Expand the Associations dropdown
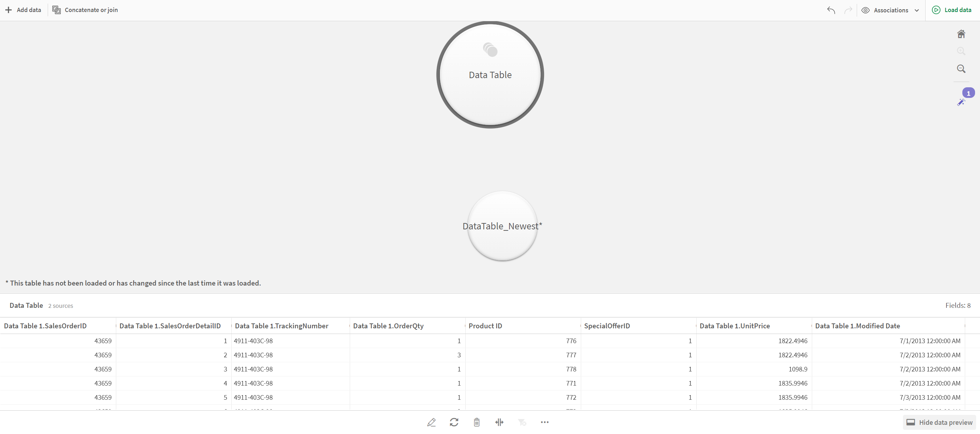 click(x=916, y=10)
